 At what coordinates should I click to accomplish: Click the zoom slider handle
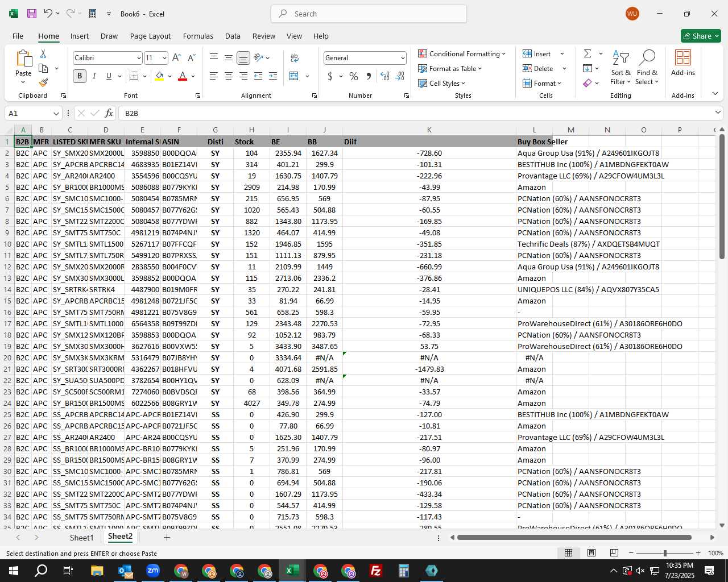click(x=665, y=553)
